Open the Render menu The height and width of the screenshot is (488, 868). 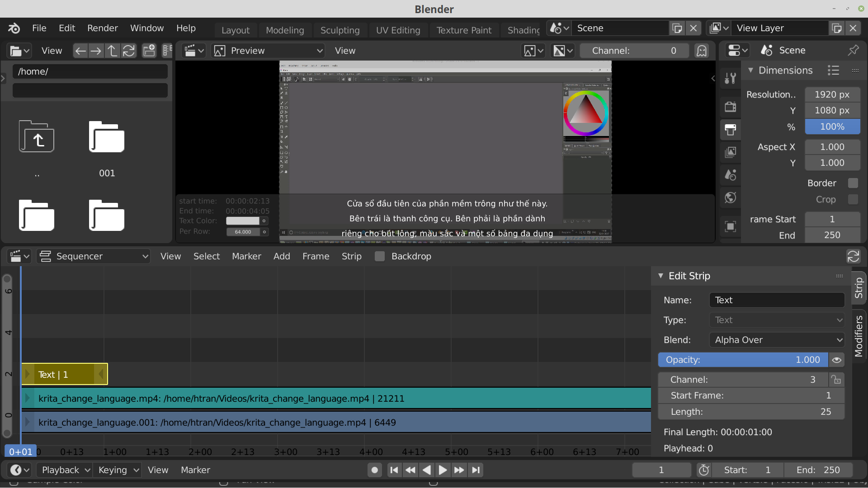(102, 28)
